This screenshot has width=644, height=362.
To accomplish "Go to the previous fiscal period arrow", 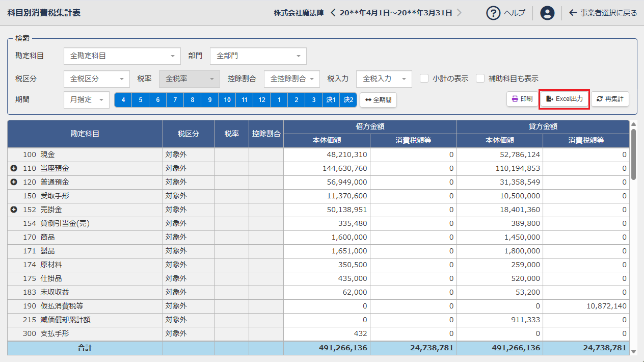I will tap(333, 13).
